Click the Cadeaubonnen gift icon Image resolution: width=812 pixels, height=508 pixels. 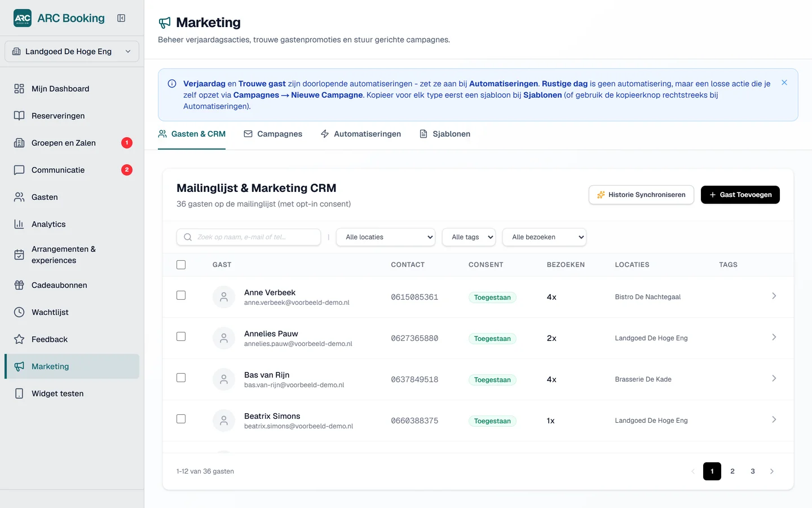[x=19, y=285]
